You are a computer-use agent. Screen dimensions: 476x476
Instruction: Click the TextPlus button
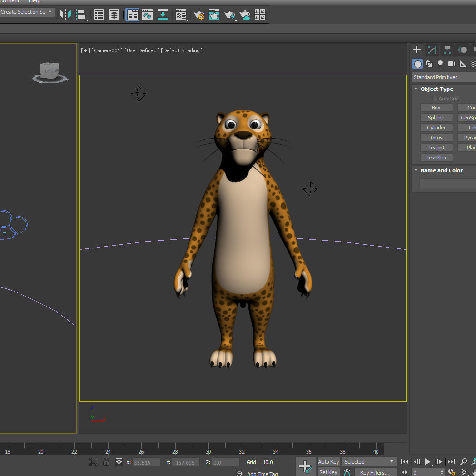tap(436, 158)
